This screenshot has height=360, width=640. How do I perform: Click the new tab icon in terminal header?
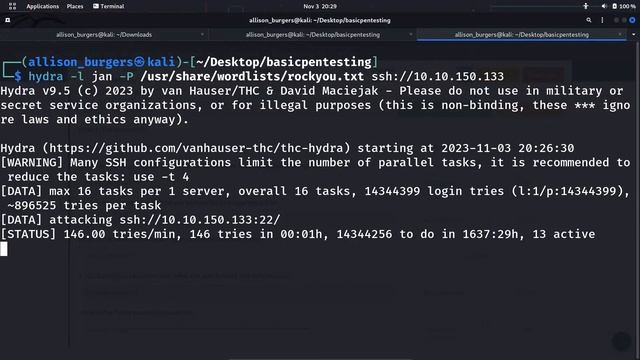[x=7, y=20]
